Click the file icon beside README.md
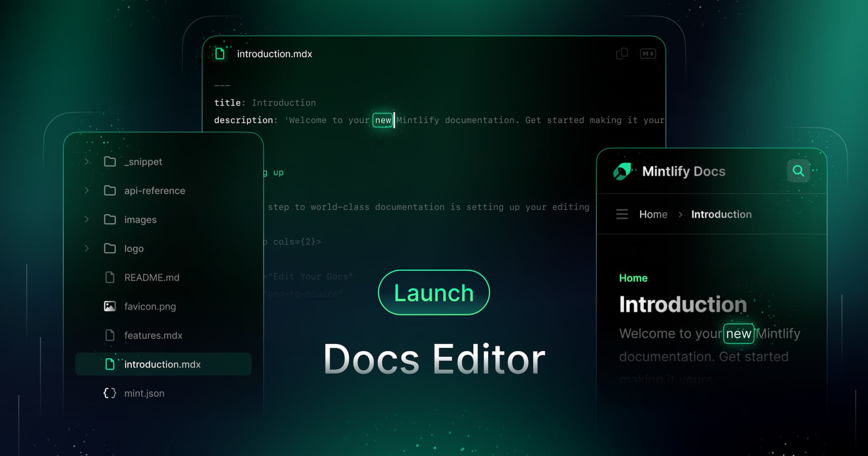The height and width of the screenshot is (456, 868). 109,277
